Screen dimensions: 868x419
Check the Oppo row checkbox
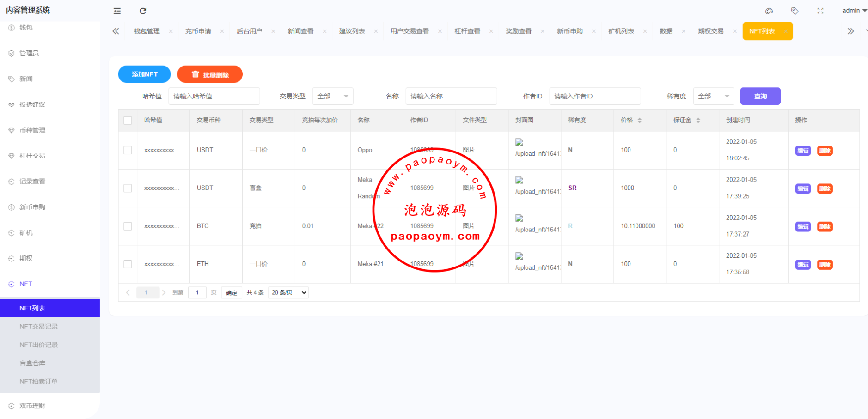point(128,150)
